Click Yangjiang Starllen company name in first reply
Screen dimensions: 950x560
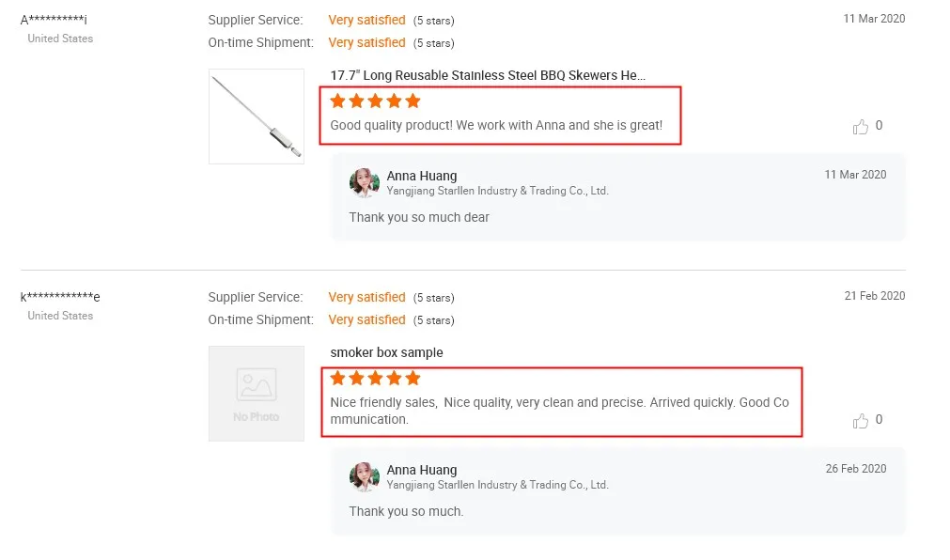coord(497,191)
